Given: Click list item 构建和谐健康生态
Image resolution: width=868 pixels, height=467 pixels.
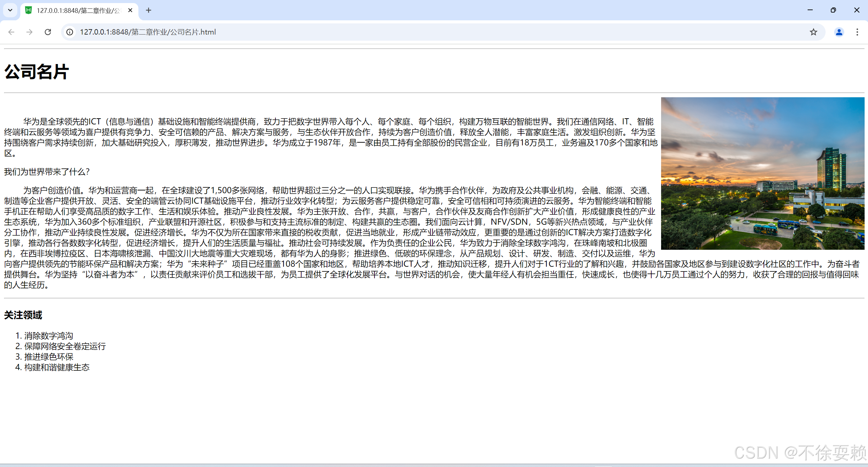Looking at the screenshot, I should pos(57,367).
